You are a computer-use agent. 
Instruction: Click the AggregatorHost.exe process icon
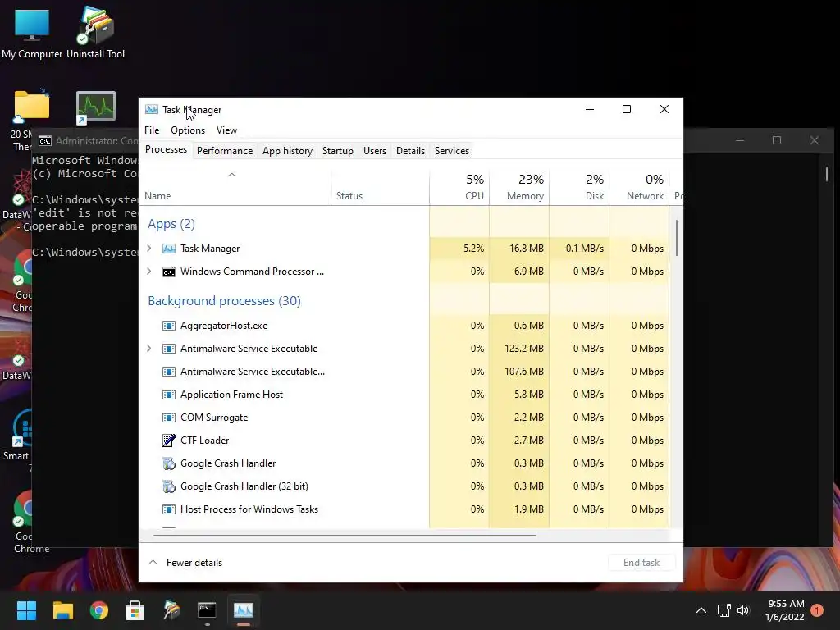click(169, 326)
